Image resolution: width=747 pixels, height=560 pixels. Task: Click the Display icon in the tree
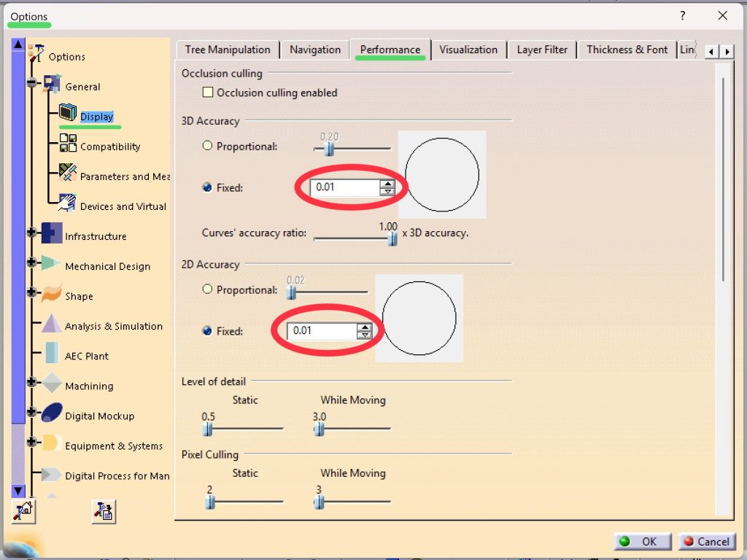click(x=68, y=114)
